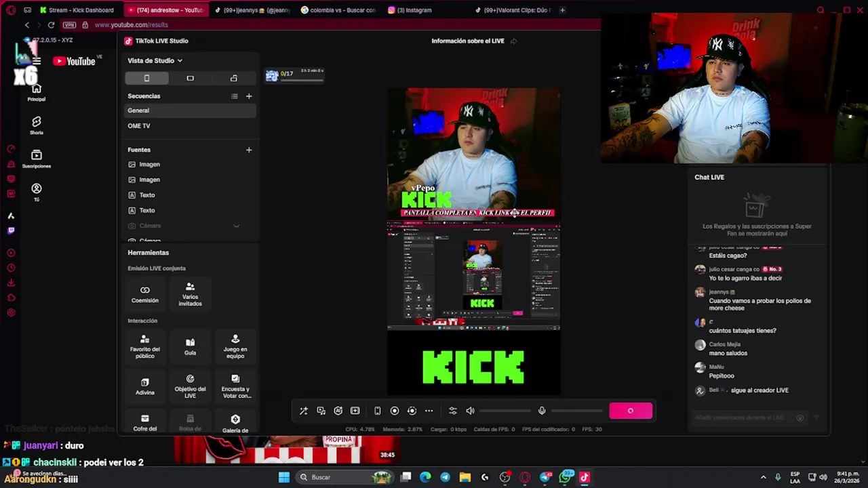Switch to Stream - Kick Dashboard tab
Image resolution: width=868 pixels, height=488 pixels.
pyautogui.click(x=77, y=10)
